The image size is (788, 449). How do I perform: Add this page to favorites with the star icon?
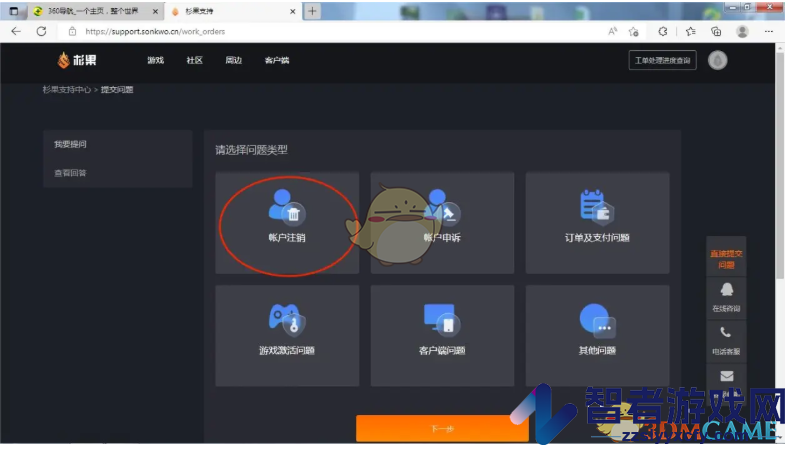coord(634,32)
